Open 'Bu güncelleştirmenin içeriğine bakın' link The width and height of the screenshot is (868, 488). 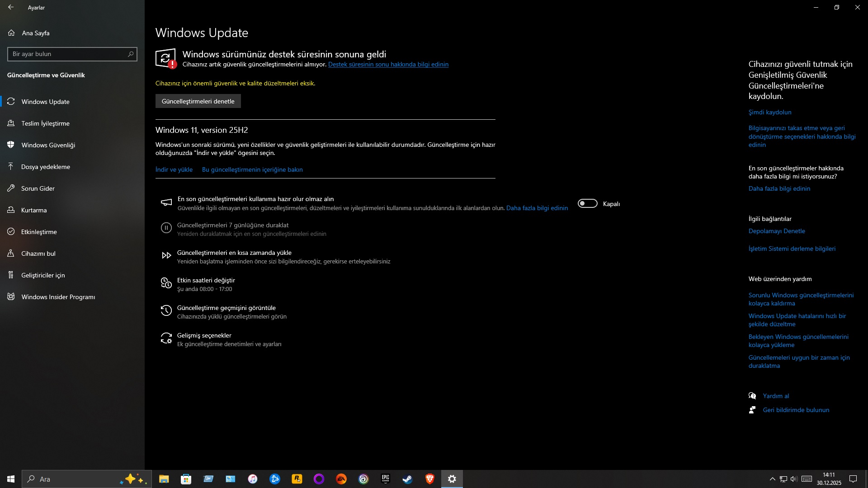click(252, 170)
